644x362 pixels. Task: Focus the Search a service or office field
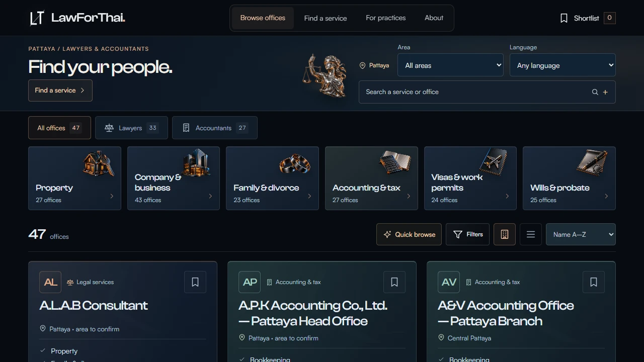[487, 92]
